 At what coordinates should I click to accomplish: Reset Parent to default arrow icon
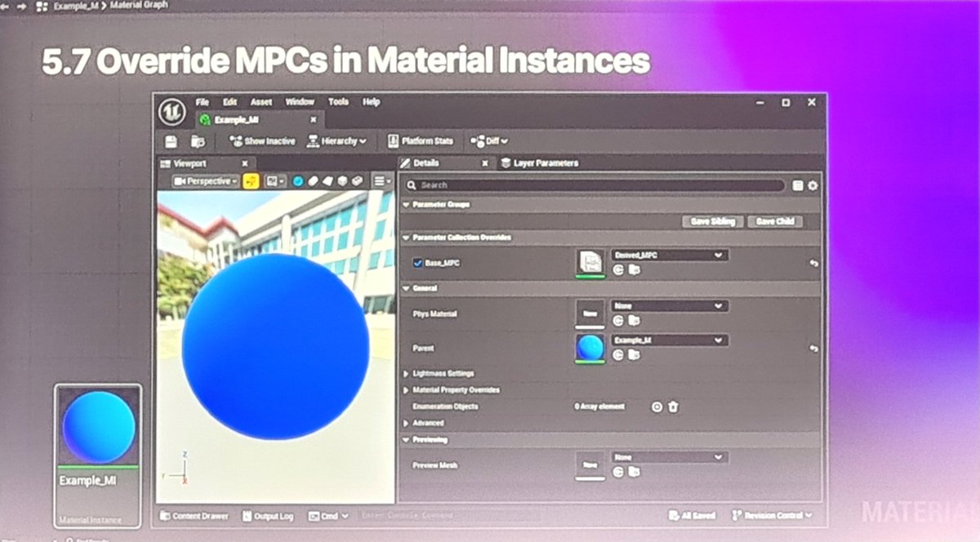813,349
